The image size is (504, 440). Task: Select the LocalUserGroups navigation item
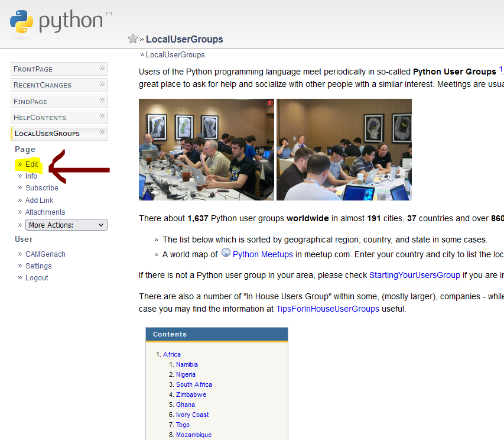(x=59, y=134)
